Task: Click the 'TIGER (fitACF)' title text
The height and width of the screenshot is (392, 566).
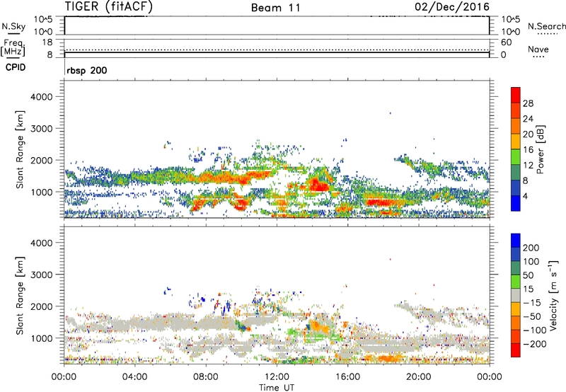Action: point(109,6)
